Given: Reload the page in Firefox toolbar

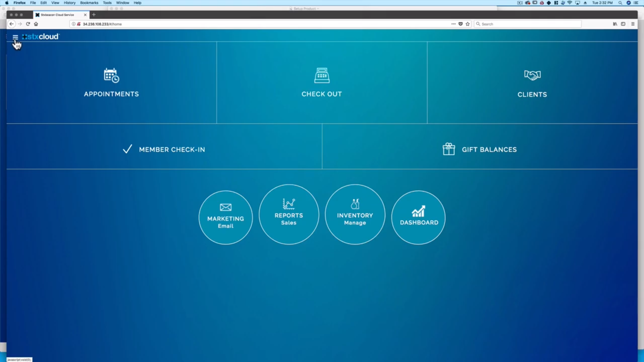Looking at the screenshot, I should pyautogui.click(x=28, y=24).
